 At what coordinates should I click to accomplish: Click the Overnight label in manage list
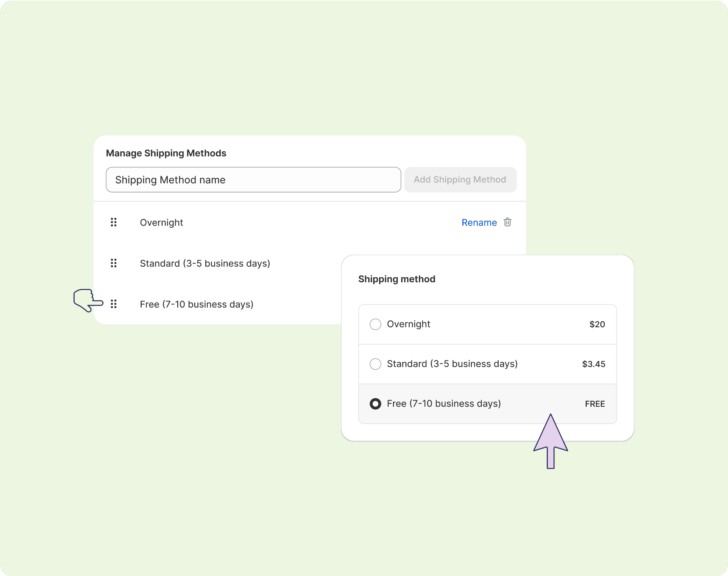click(x=161, y=222)
